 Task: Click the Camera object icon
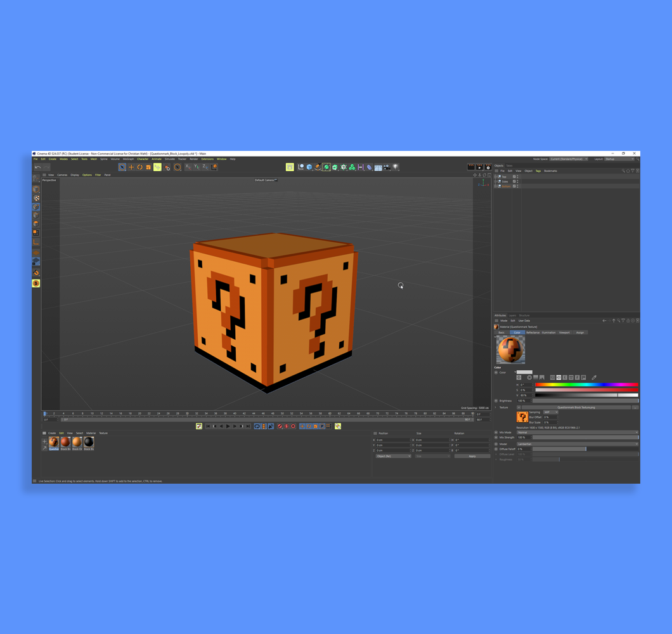387,167
